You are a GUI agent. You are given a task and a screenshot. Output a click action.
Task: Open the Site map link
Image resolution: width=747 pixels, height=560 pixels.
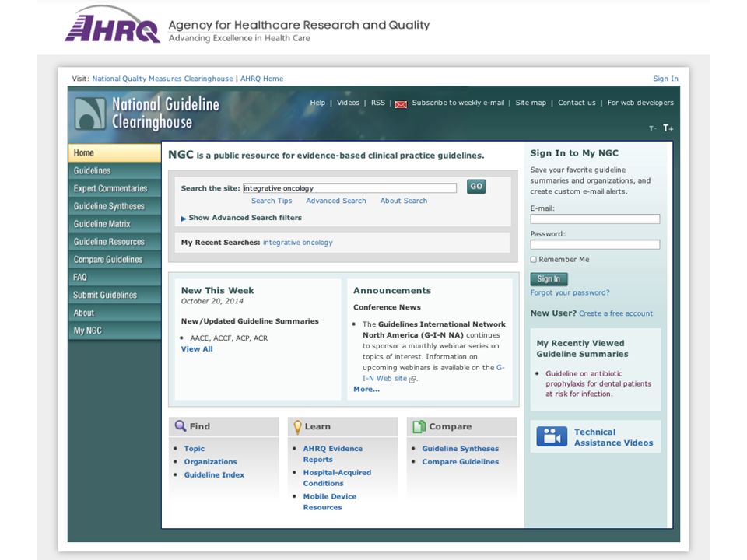click(x=531, y=103)
